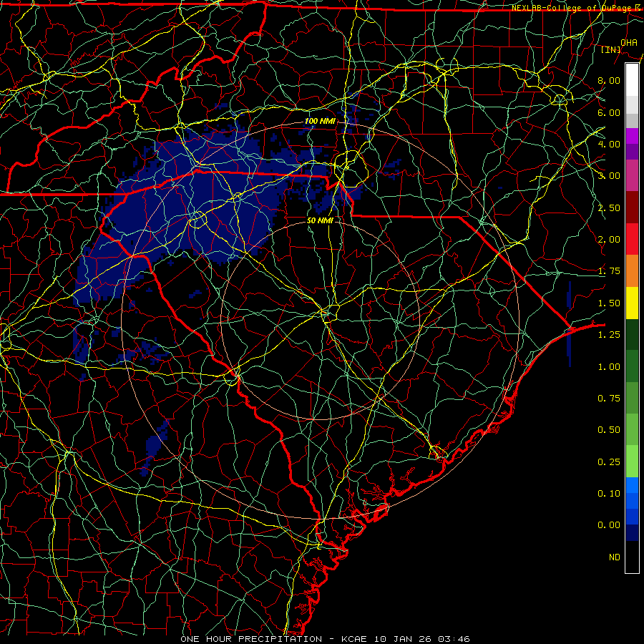Click the 2.00 legend value
Screen dimensions: 644x644
(x=609, y=240)
